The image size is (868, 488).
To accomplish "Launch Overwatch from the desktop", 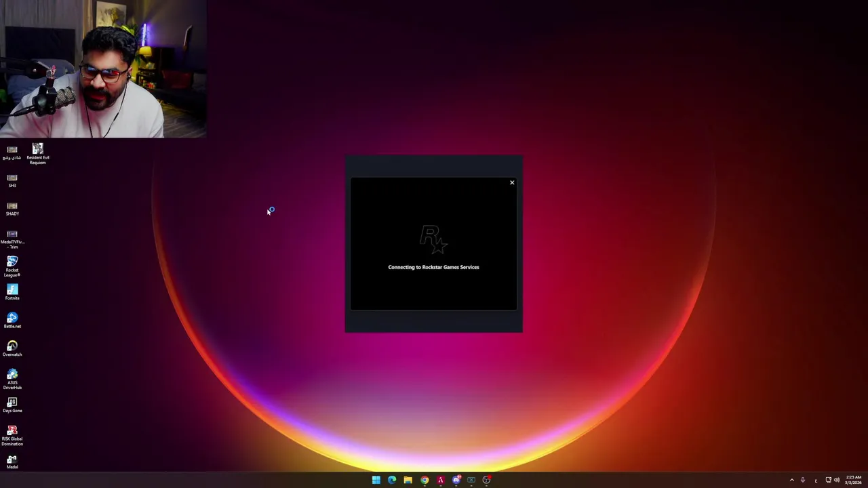I will (x=12, y=348).
